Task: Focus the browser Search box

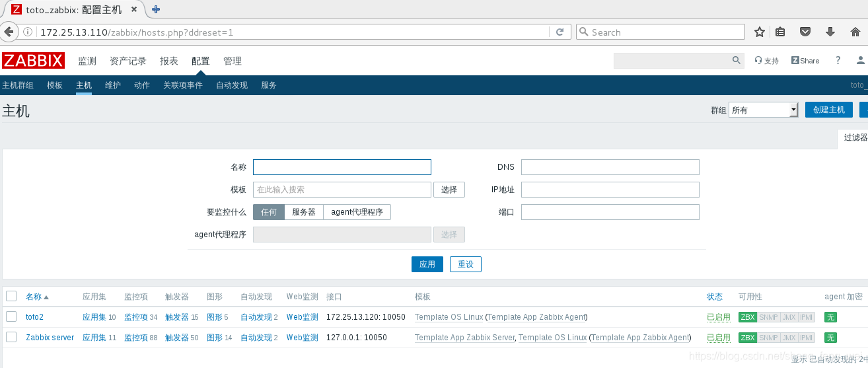Action: 661,32
